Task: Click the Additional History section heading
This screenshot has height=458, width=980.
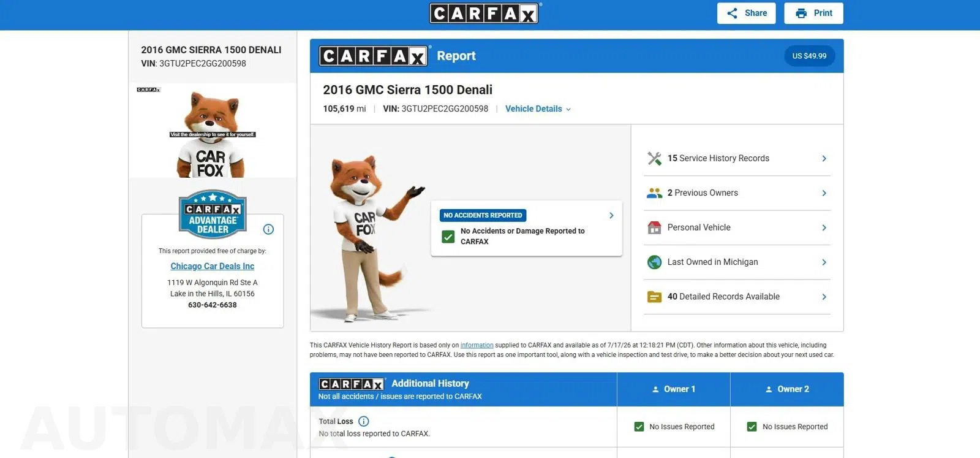Action: (x=430, y=383)
